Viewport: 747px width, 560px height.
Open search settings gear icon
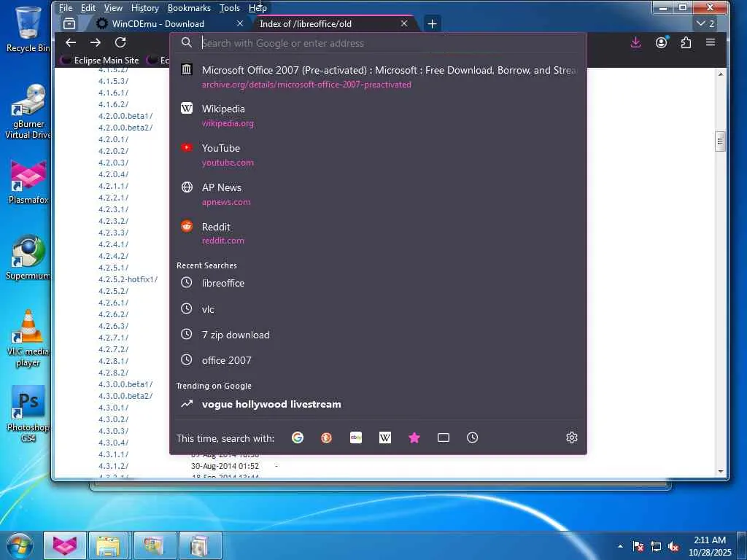tap(572, 437)
